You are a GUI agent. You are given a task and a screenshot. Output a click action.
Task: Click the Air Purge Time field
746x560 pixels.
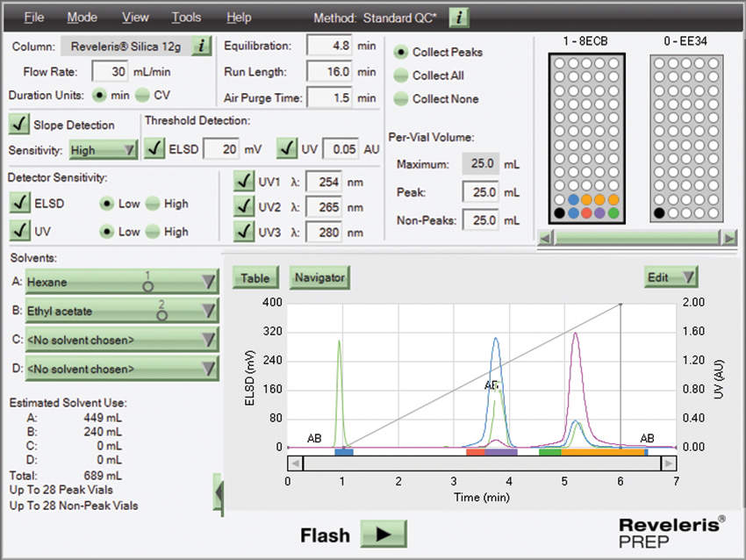coord(329,98)
